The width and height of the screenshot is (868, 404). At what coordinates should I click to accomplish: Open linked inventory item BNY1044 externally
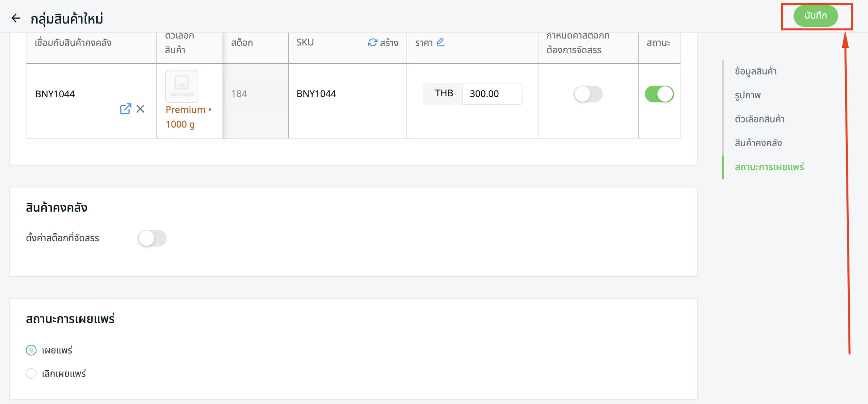125,109
